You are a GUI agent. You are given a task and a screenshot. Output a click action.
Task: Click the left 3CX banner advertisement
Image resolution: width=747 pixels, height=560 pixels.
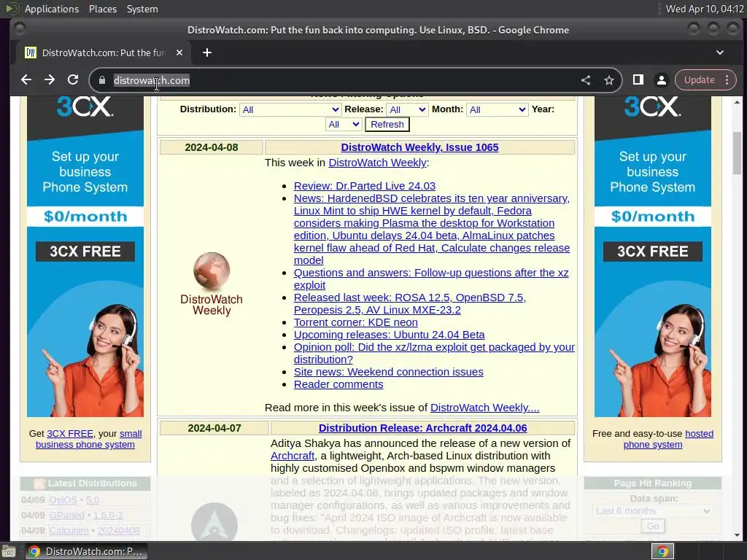click(85, 256)
